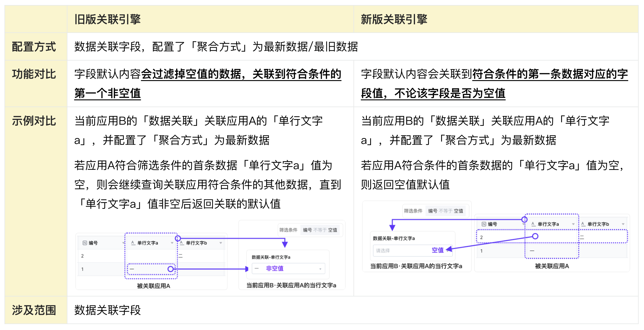This screenshot has height=330, width=644.
Task: Click the 编号 number-field icon in the 旧版 example table
Action: coord(85,243)
